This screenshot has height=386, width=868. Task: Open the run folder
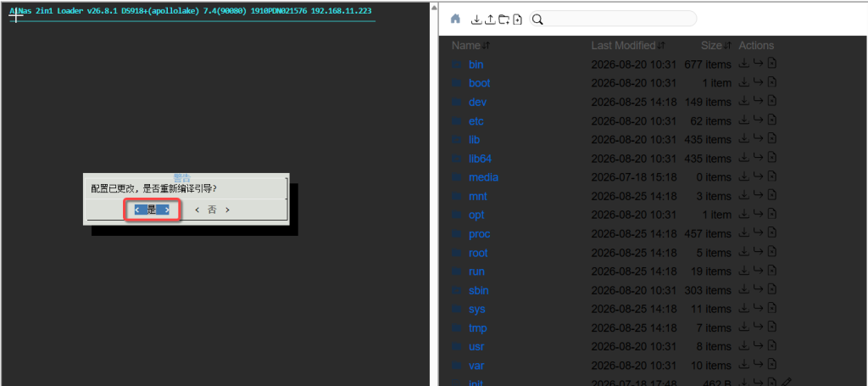coord(476,271)
